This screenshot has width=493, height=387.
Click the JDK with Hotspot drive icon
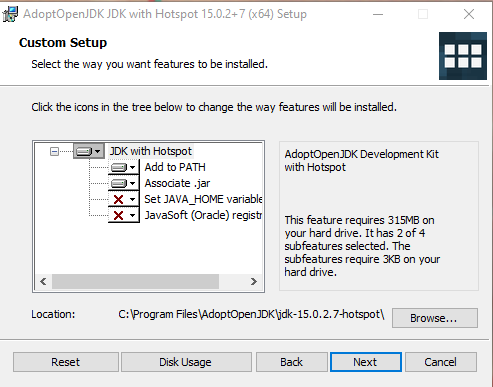click(84, 152)
